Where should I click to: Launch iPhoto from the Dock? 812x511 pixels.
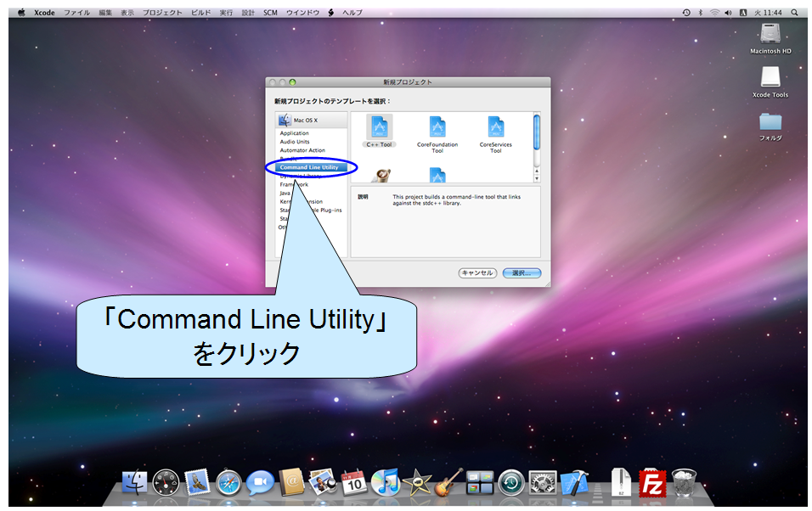[323, 481]
